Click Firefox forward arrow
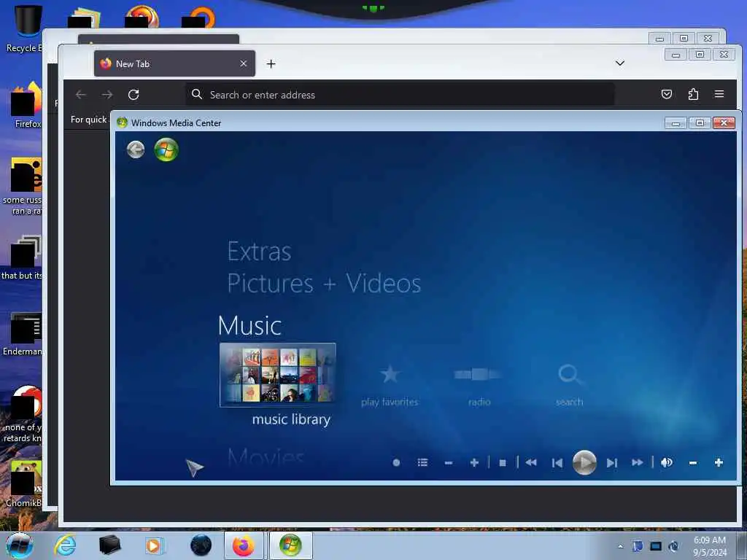 pyautogui.click(x=107, y=95)
